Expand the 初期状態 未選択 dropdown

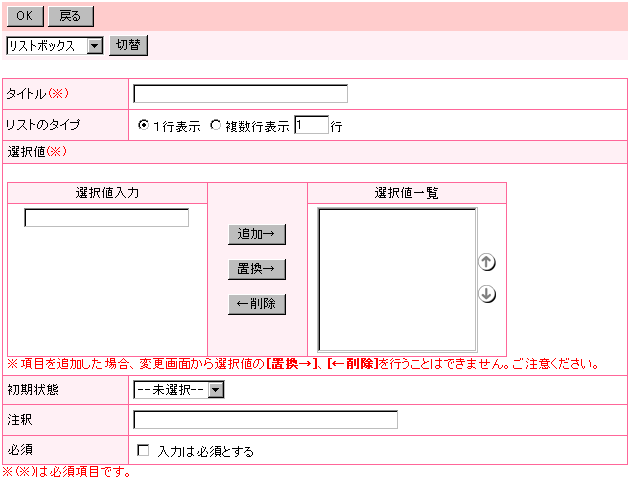pos(178,390)
